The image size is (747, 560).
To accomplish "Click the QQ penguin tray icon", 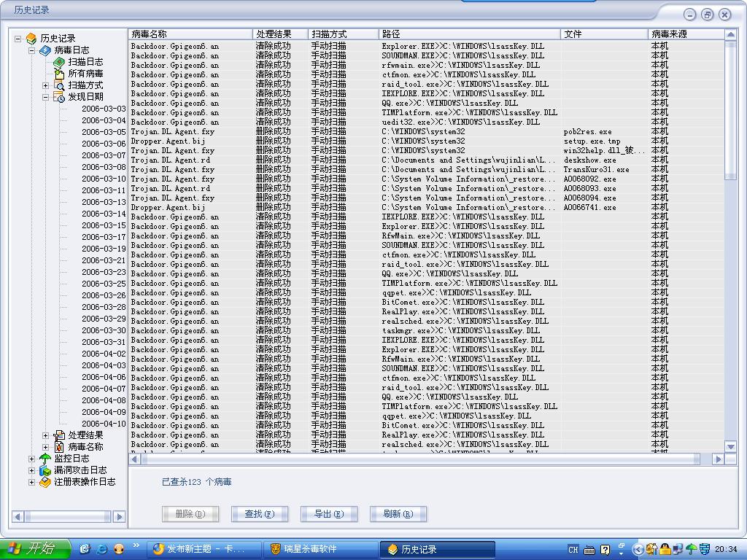I will 665,549.
